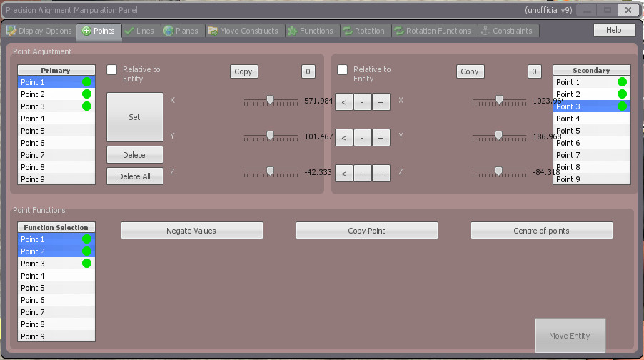Click the X row '<' transfer button

click(x=344, y=102)
